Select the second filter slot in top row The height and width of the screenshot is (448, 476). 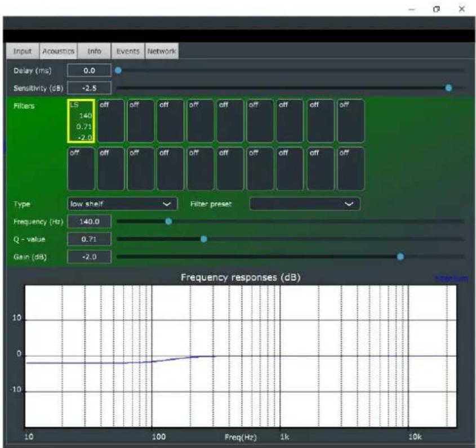click(111, 121)
